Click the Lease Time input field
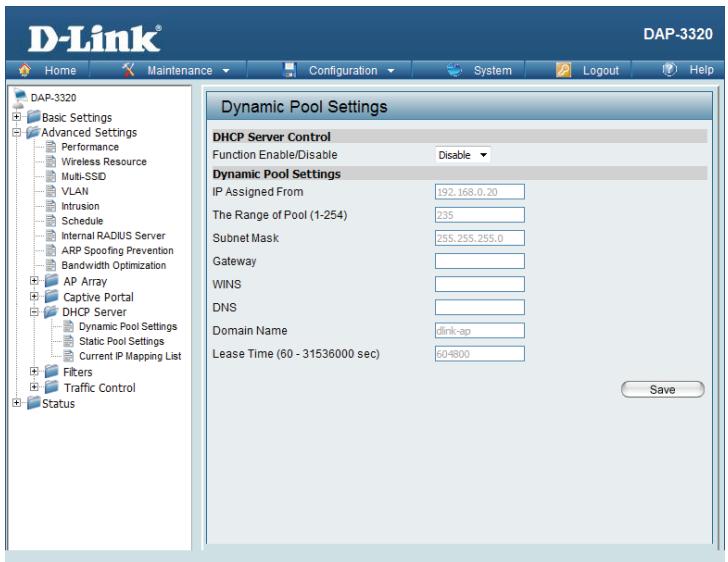 [480, 354]
